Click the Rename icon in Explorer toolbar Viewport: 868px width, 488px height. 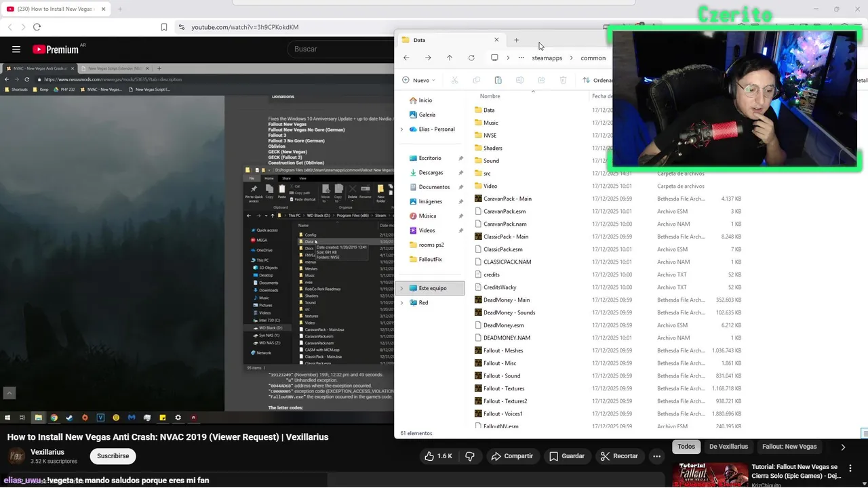[519, 80]
